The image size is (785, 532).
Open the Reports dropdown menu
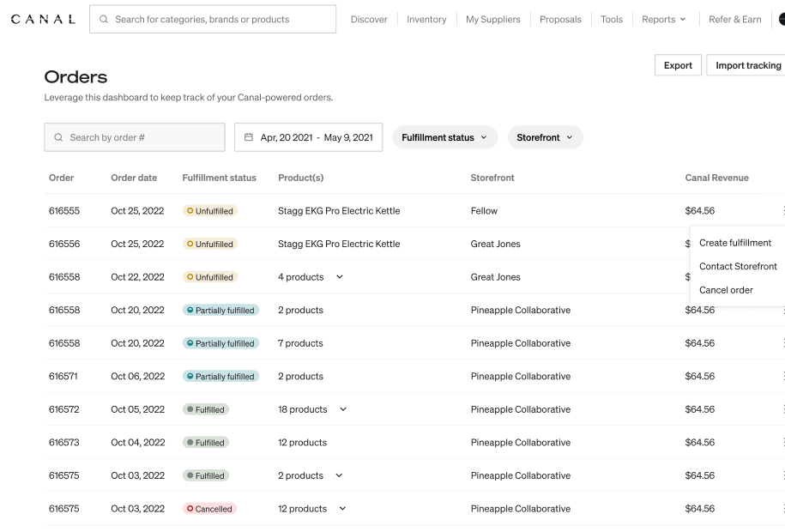pos(664,20)
